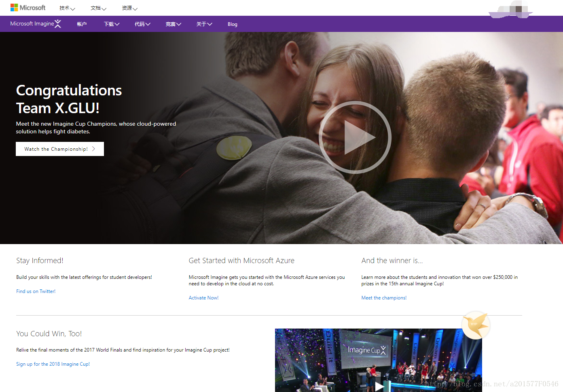Click Watch the Championship! button
Screen dimensions: 563x392
(x=60, y=149)
